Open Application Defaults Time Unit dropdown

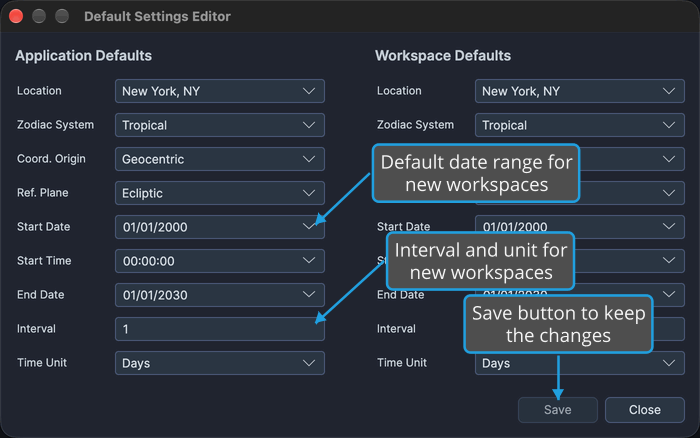[220, 363]
